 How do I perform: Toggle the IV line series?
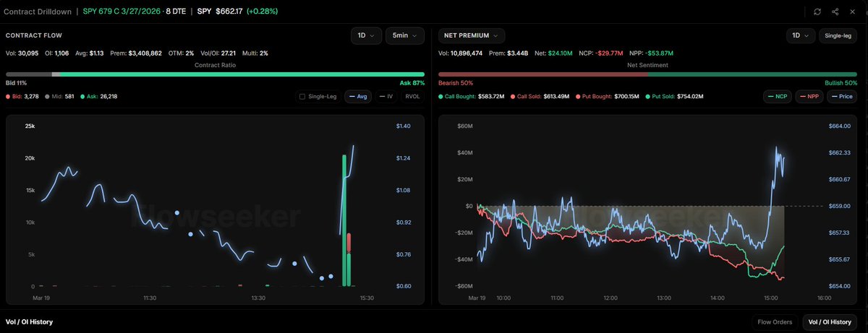point(386,96)
